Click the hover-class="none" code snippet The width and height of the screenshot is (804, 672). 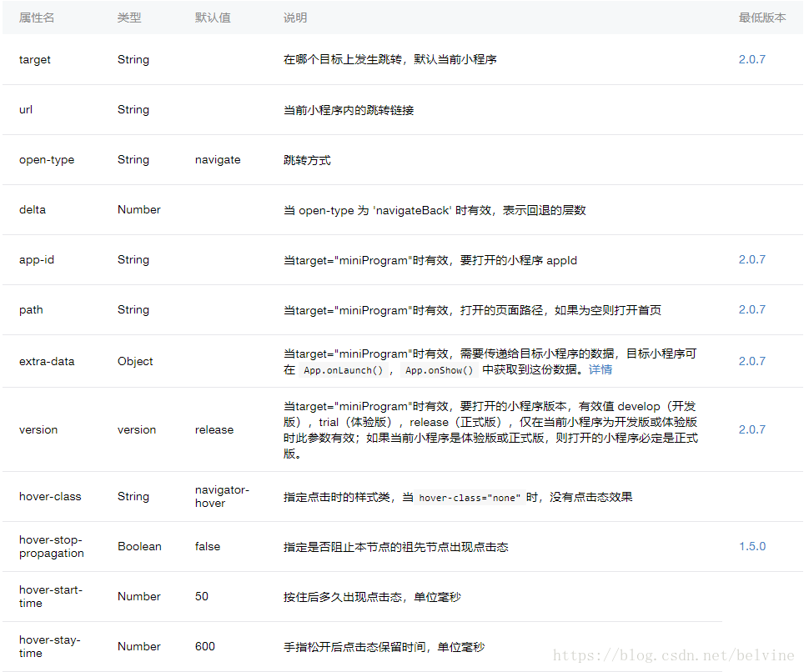470,498
